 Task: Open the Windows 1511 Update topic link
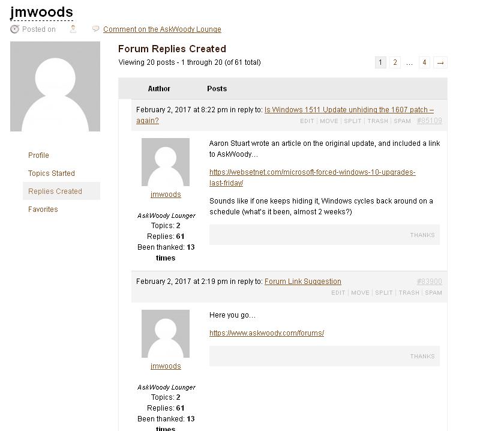(x=349, y=110)
